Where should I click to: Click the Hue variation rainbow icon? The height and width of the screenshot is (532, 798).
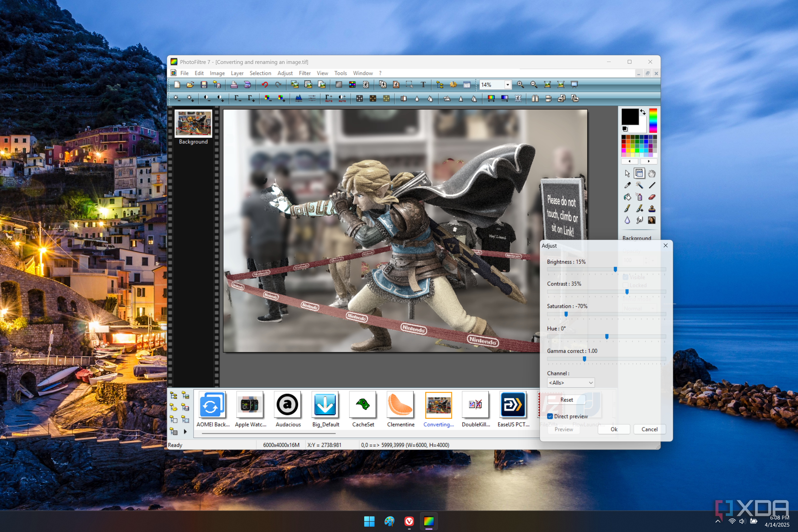[x=491, y=98]
